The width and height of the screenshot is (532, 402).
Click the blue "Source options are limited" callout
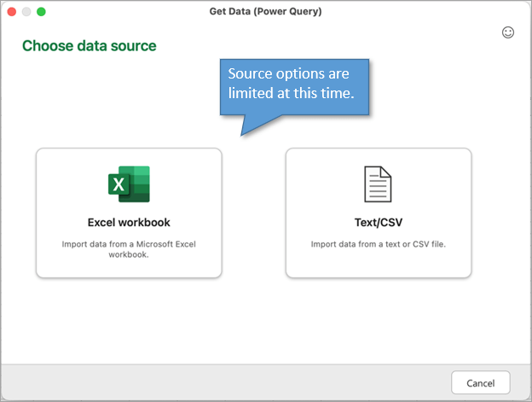coord(295,84)
